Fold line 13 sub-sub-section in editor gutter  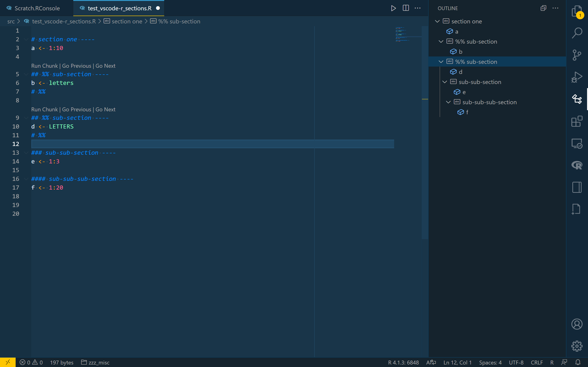point(26,153)
